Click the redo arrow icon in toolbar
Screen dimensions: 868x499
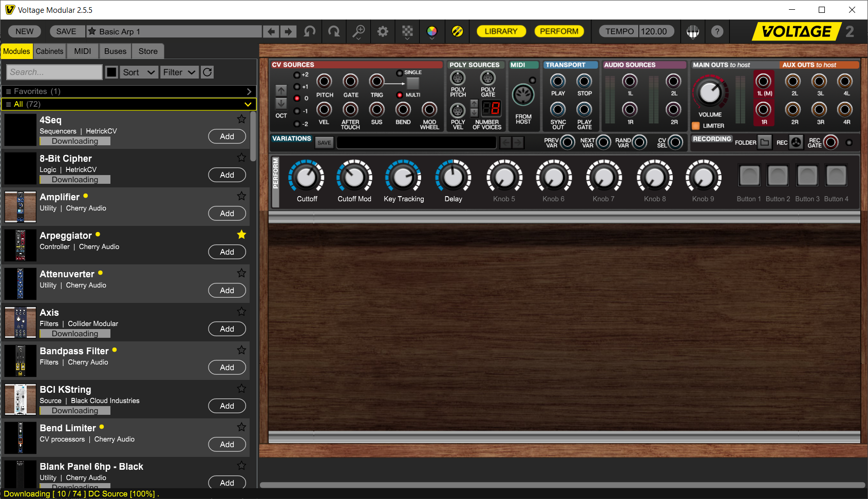(334, 31)
